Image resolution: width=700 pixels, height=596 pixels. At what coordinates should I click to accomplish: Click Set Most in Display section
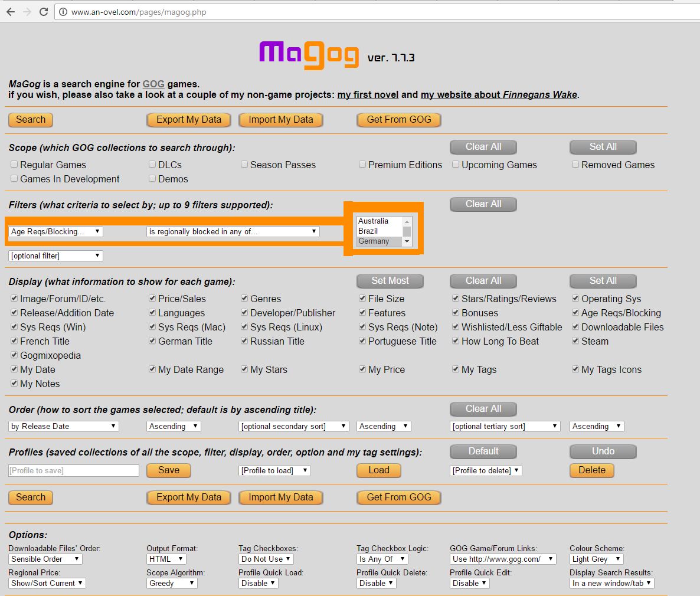pos(390,281)
